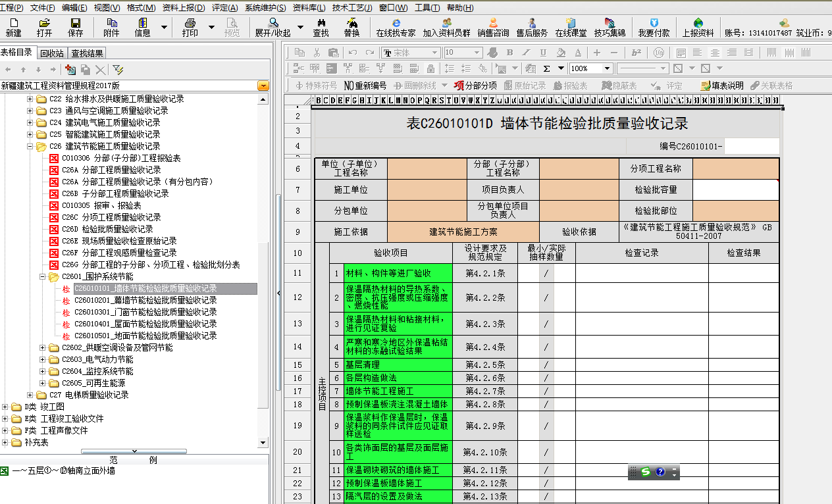
Task: Click the 替换 (Replace) toolbar icon
Action: [x=351, y=27]
